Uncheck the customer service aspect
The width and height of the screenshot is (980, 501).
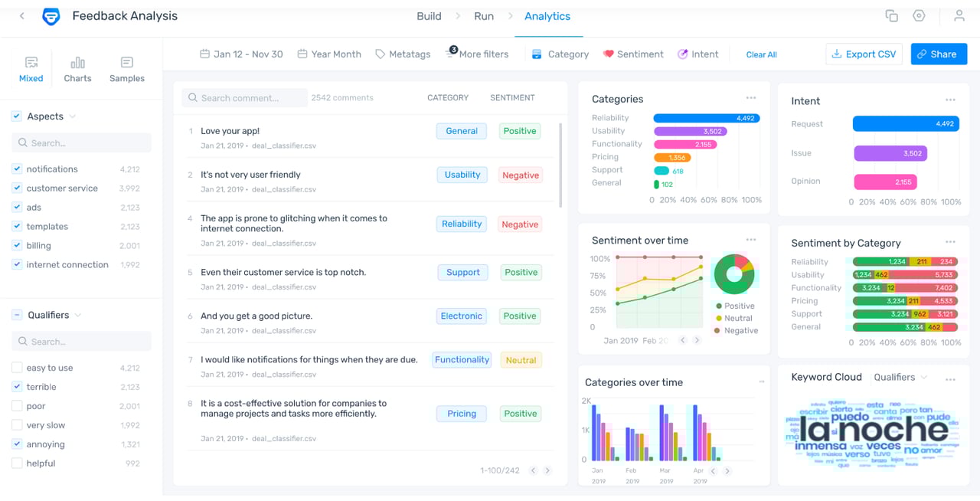point(17,188)
